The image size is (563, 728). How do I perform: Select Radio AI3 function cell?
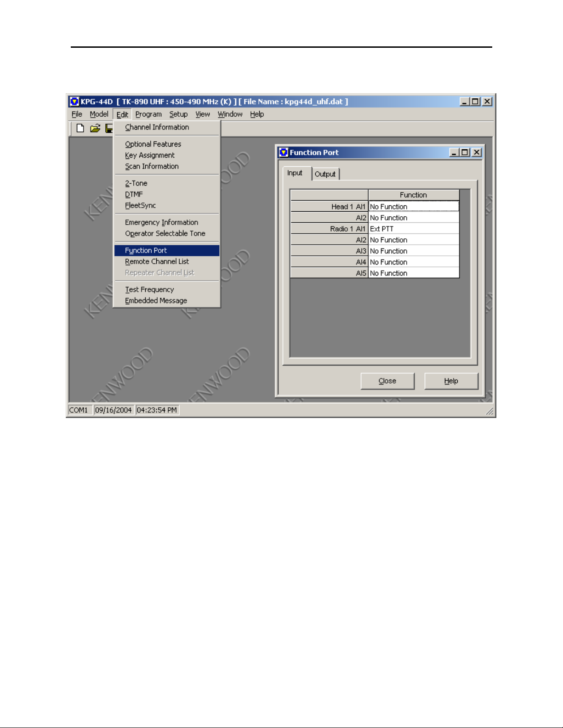click(414, 251)
